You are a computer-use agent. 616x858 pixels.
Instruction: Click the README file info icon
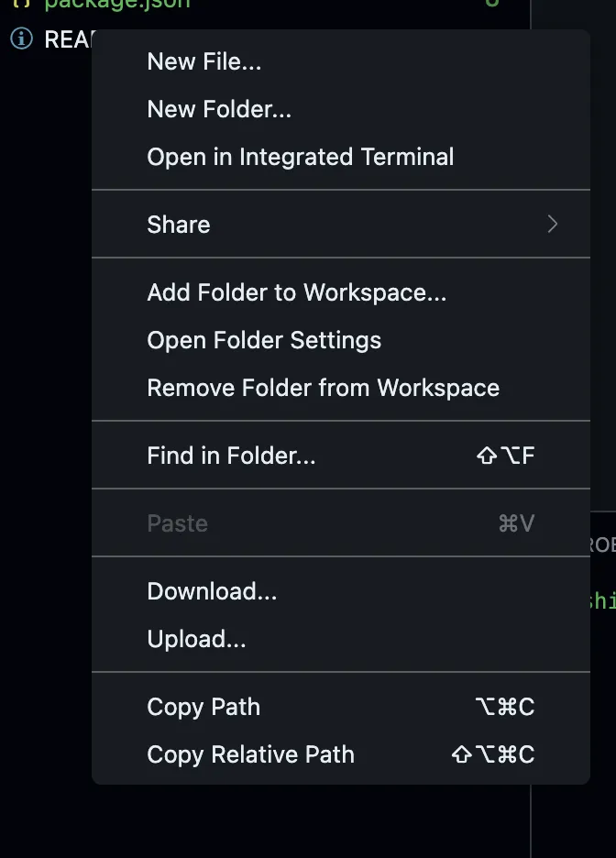click(21, 39)
